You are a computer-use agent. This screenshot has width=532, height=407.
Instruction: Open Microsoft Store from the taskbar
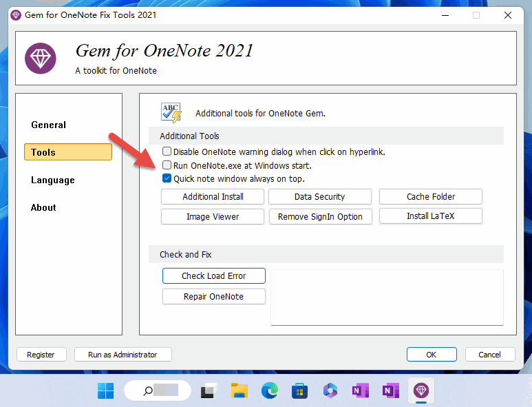click(299, 390)
